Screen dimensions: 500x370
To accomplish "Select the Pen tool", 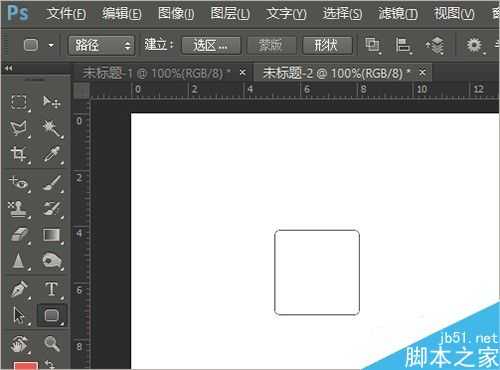I will (19, 289).
